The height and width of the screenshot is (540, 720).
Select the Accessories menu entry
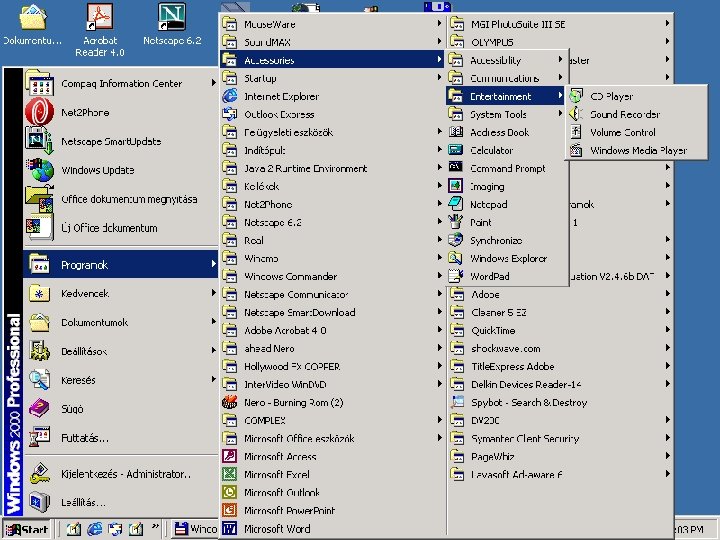332,60
